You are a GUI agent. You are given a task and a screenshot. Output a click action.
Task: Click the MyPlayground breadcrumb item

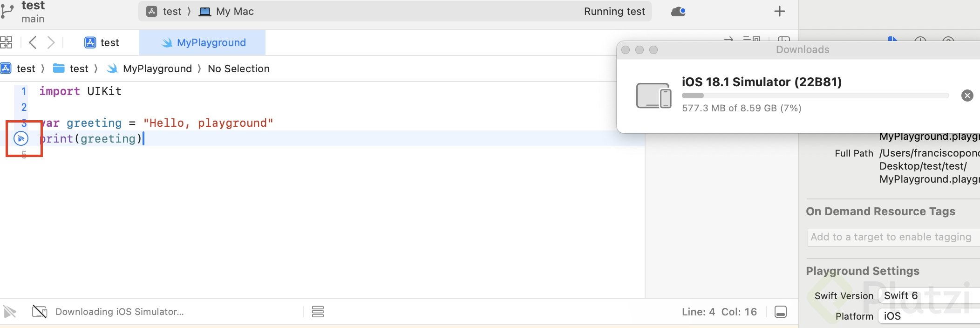[150, 68]
